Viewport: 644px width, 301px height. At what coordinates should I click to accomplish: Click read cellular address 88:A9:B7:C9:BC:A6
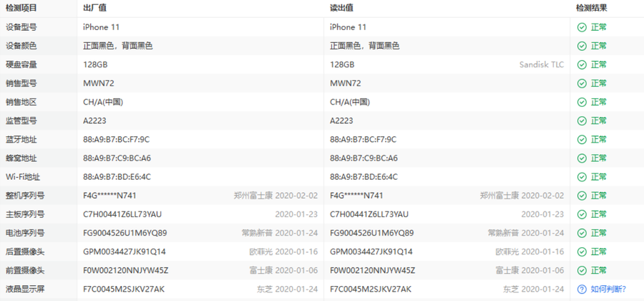click(x=364, y=158)
